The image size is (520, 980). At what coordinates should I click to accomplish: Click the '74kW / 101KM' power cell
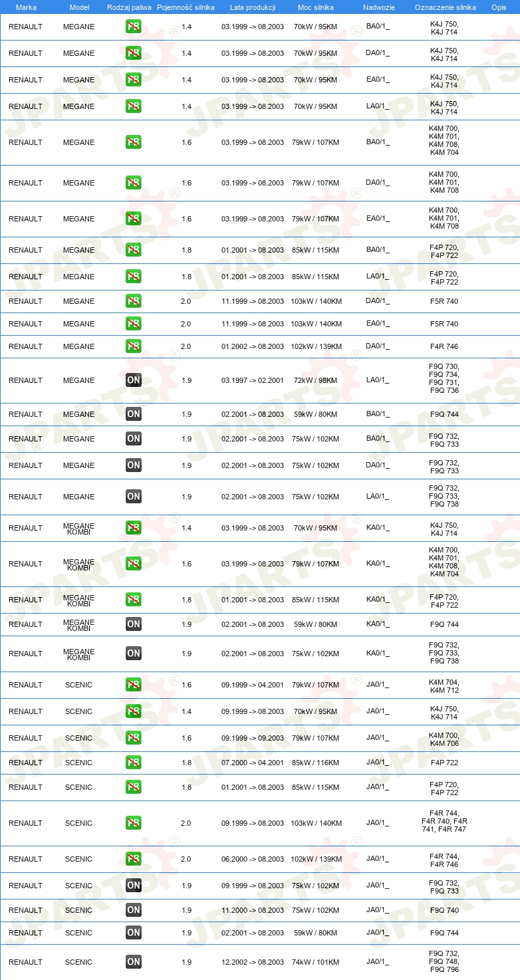(x=315, y=962)
